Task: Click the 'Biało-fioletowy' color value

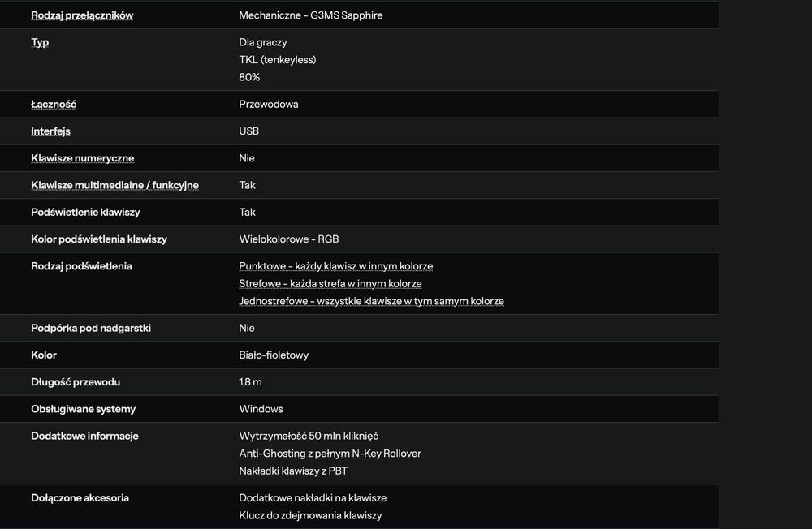Action: (x=274, y=355)
